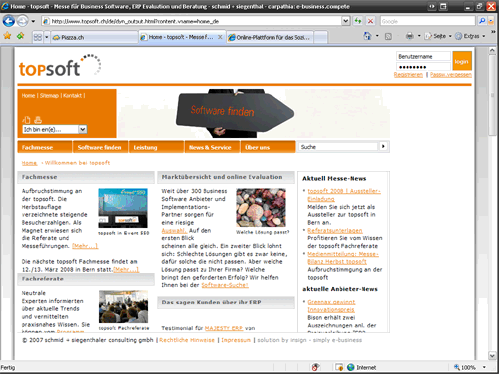The image size is (499, 374).
Task: Click the Benutzername input field
Action: 423,56
